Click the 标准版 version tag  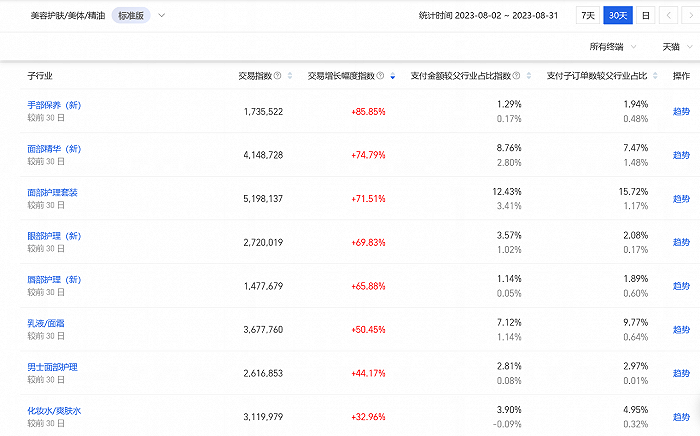click(x=131, y=16)
